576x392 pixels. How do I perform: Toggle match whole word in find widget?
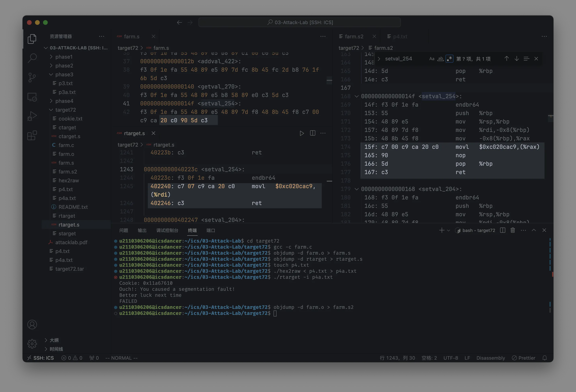coord(440,59)
